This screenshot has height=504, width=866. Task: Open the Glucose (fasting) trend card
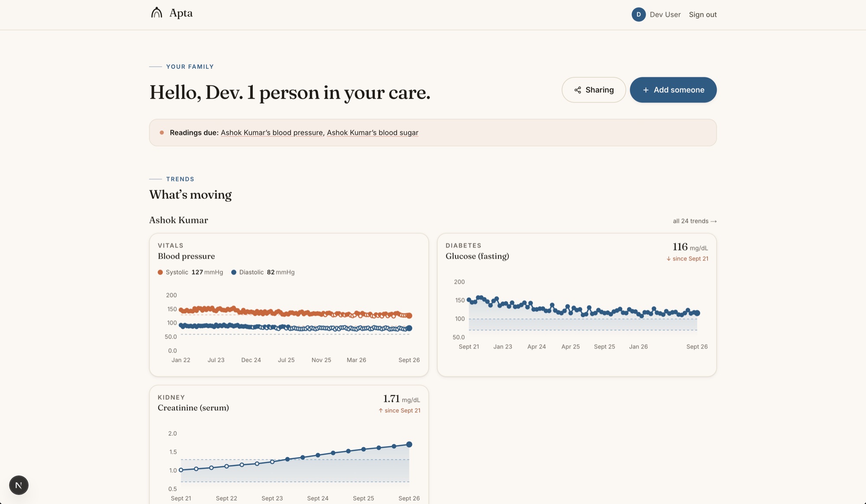(x=577, y=305)
